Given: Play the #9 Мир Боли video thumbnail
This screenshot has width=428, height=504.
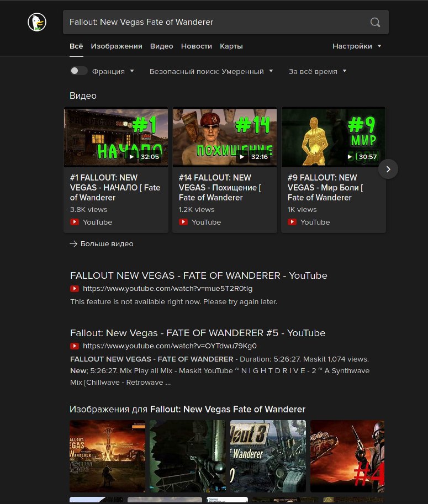Looking at the screenshot, I should (x=334, y=137).
